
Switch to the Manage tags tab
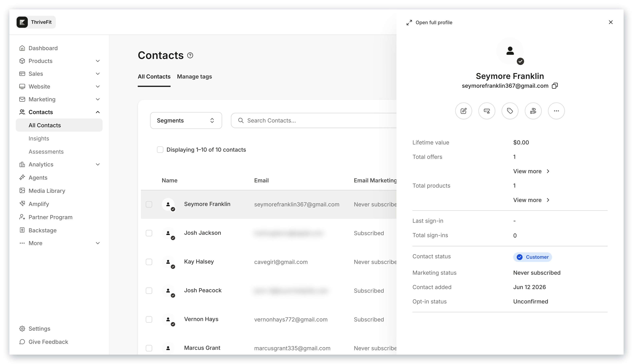194,77
